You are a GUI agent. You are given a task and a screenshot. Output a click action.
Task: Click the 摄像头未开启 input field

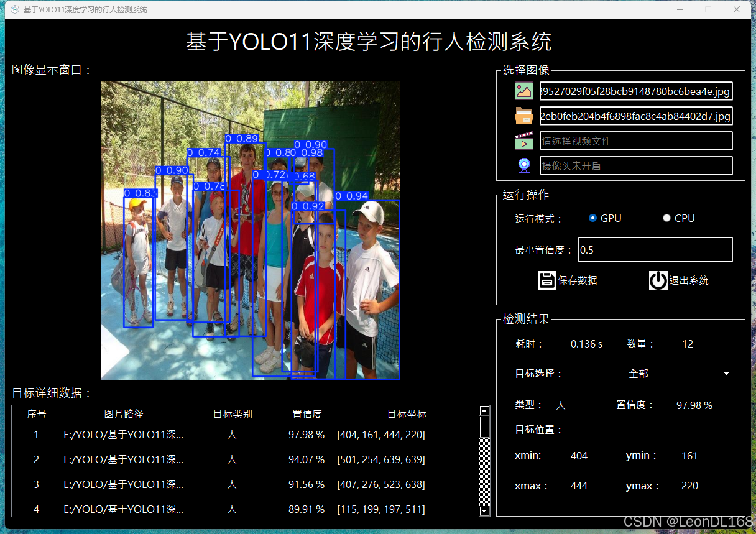pyautogui.click(x=635, y=165)
